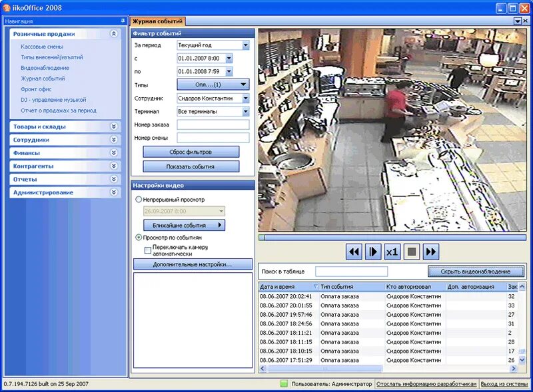
Task: Open the За период dropdown
Action: coord(245,45)
